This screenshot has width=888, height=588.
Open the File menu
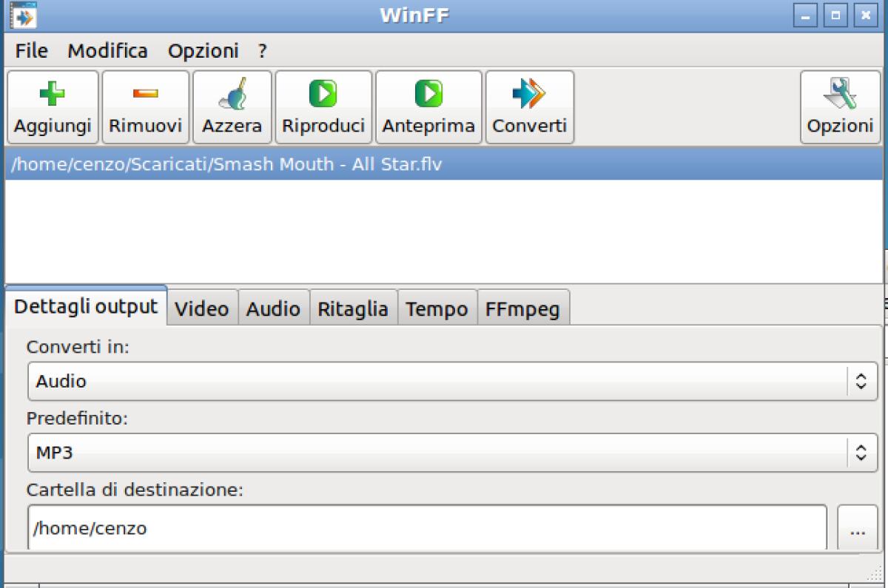pos(30,50)
